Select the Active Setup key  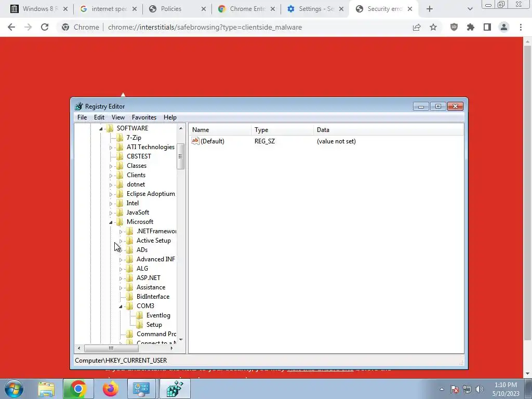coord(153,240)
